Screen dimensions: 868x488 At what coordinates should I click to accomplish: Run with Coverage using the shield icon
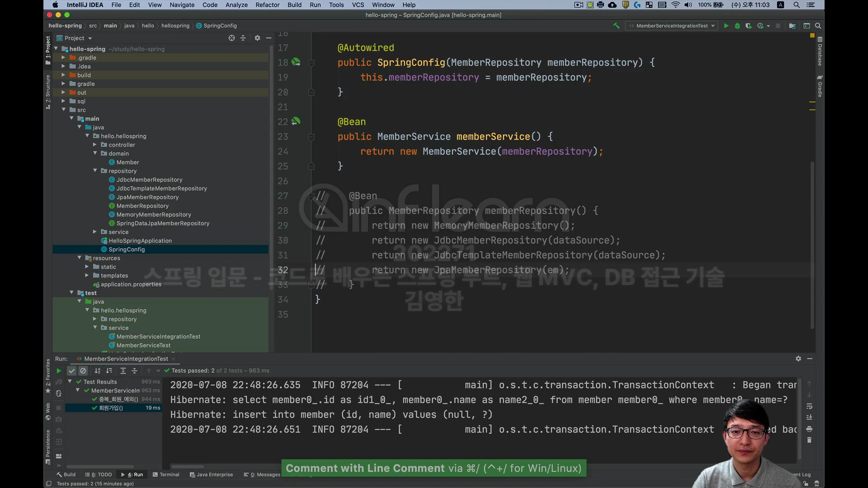[749, 26]
